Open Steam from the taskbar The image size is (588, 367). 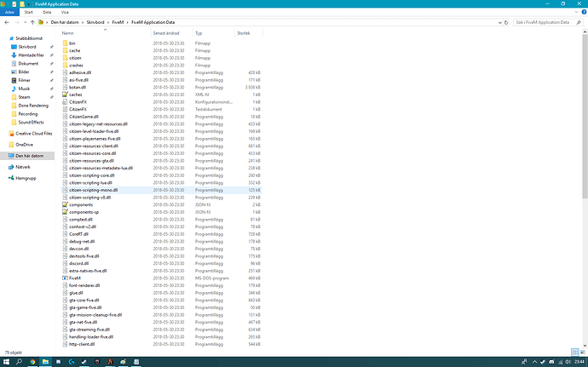(x=84, y=362)
